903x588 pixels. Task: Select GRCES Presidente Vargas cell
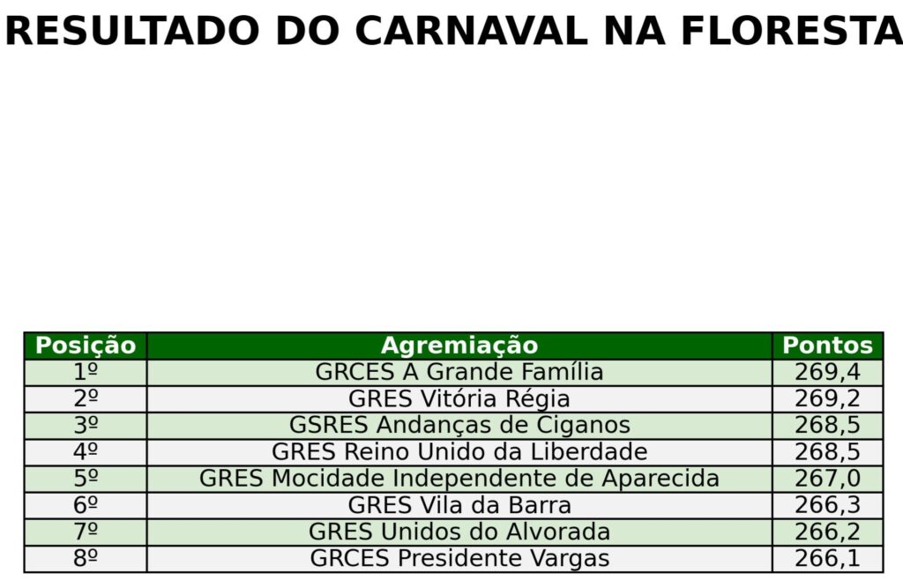coord(459,559)
